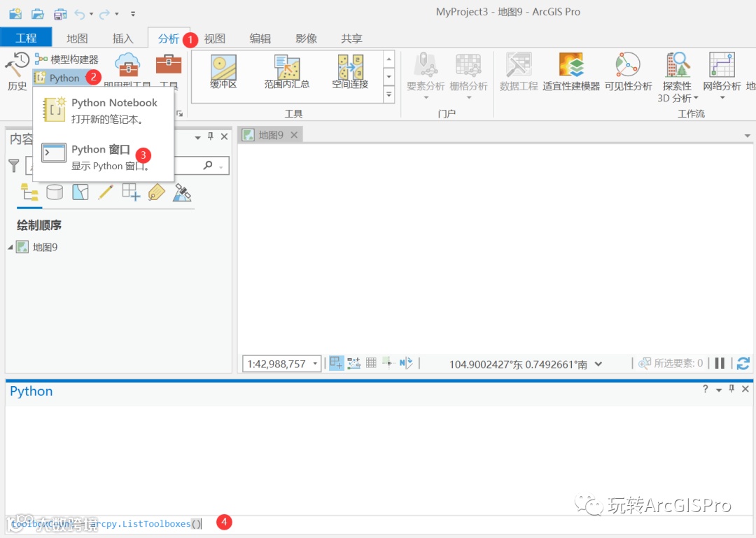The image size is (756, 538).
Task: Choose Python 窗口 from the menu
Action: (x=103, y=157)
